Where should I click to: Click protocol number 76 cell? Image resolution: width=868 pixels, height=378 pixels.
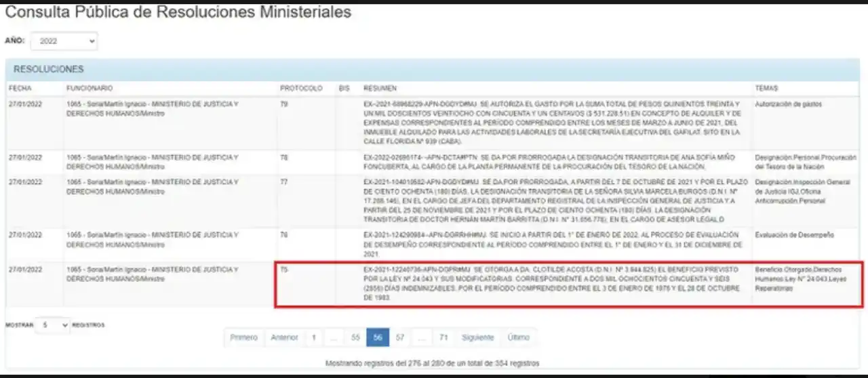pos(306,244)
